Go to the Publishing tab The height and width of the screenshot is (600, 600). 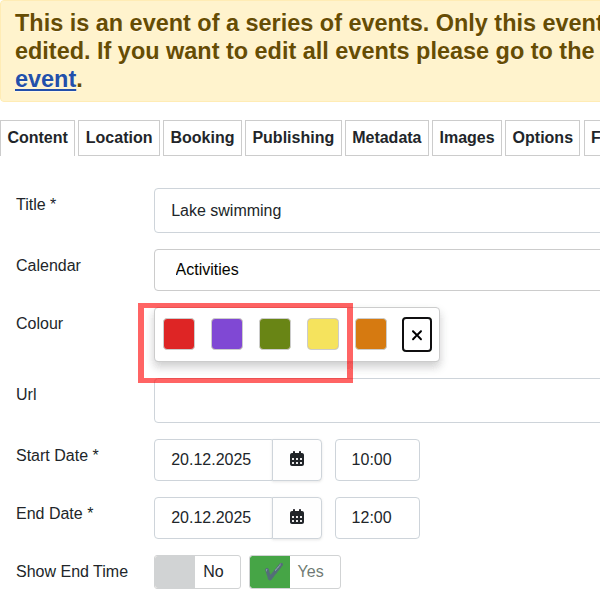(x=293, y=138)
